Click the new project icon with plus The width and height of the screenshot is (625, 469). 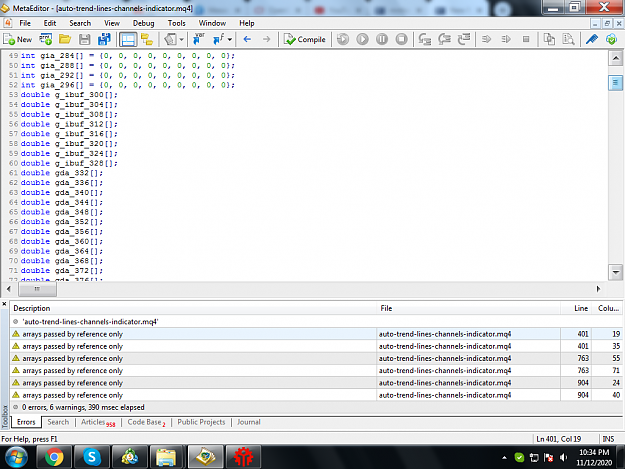point(45,39)
